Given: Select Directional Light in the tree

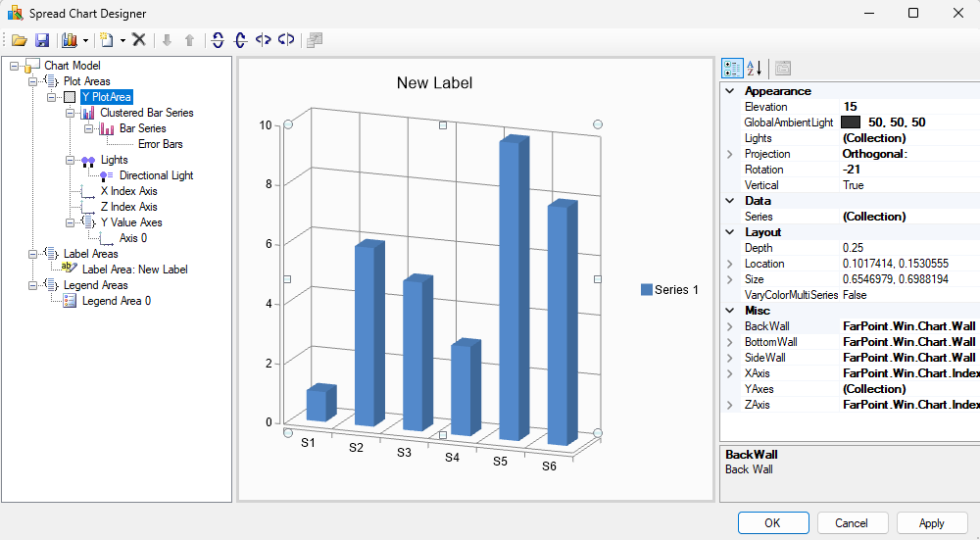Looking at the screenshot, I should click(156, 175).
